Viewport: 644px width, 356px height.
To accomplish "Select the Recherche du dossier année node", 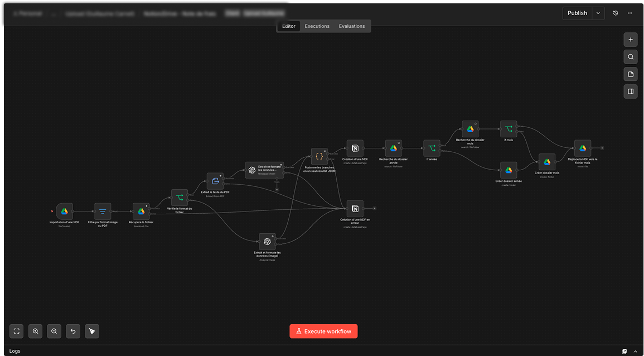I will (394, 148).
